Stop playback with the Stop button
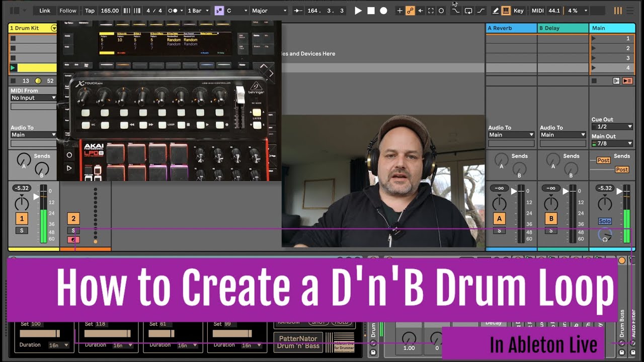The image size is (644, 362). click(371, 11)
